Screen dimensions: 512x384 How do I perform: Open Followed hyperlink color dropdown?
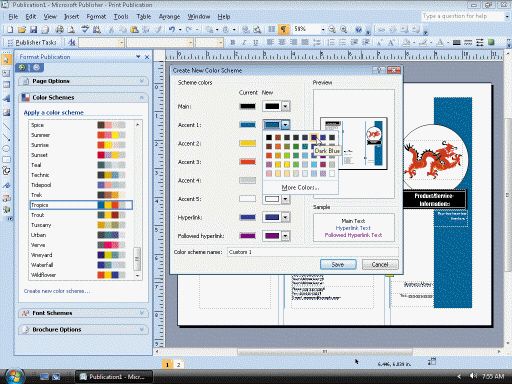(285, 236)
